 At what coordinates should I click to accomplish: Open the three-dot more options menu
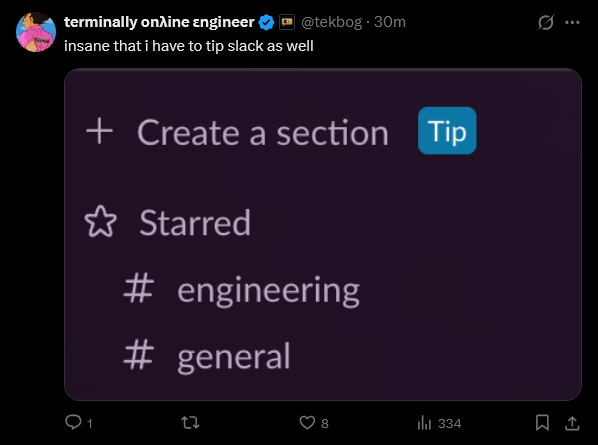572,22
